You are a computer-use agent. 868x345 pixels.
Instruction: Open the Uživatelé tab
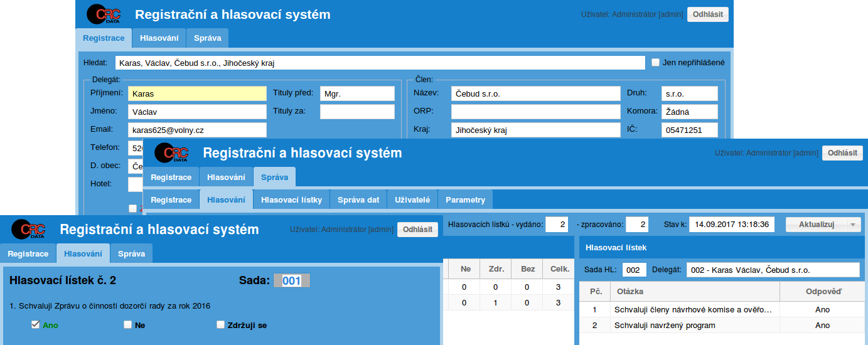coord(412,200)
